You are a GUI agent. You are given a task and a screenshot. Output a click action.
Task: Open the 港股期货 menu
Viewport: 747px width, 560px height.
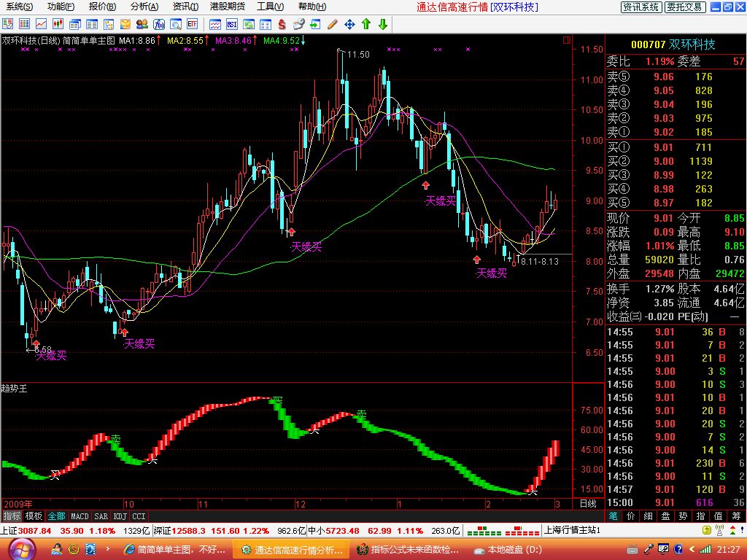[228, 7]
